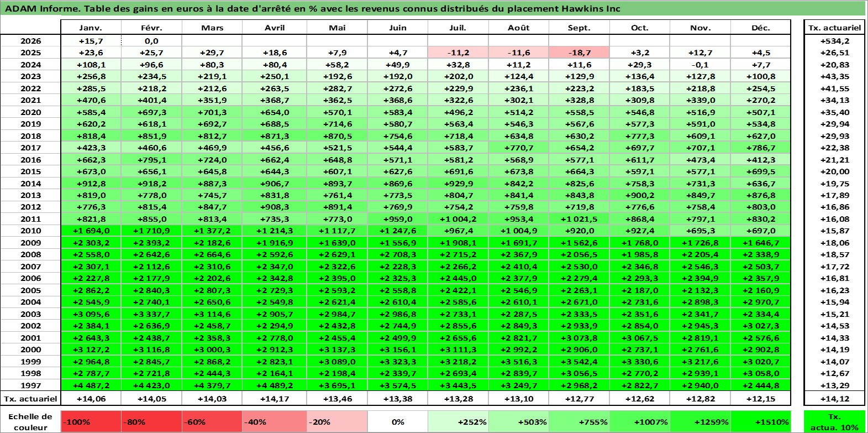Click the 'Juin' column header
Viewport: 868px width, 433px height.
398,28
